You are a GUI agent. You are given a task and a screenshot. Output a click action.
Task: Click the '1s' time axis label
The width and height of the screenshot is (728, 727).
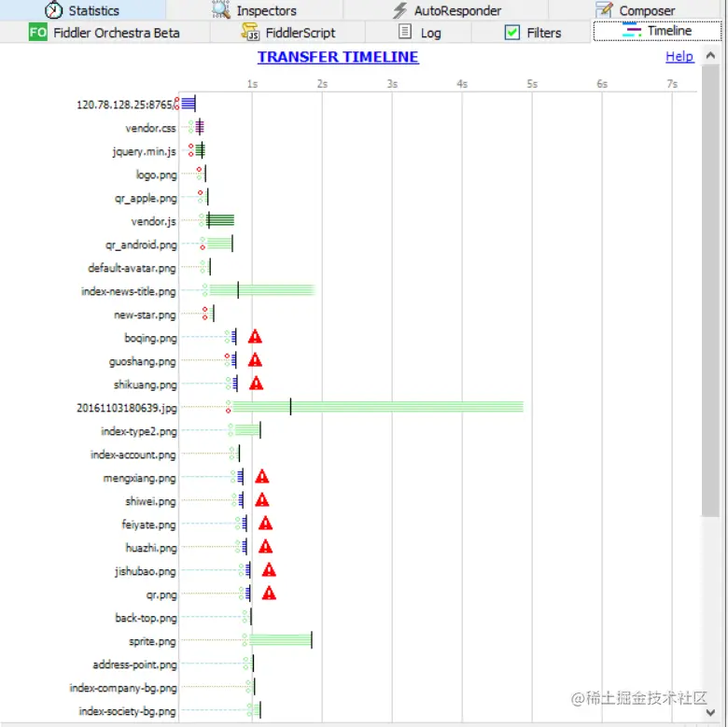pos(252,84)
